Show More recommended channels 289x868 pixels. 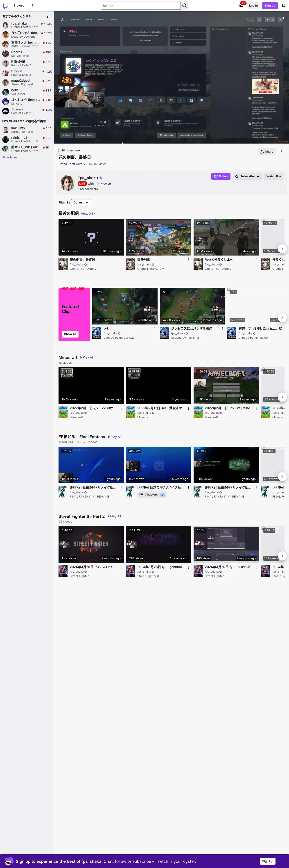pos(9,157)
